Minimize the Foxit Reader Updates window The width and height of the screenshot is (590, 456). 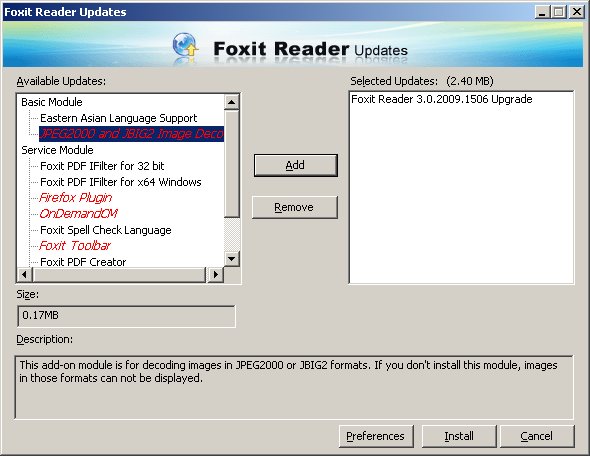(x=542, y=12)
